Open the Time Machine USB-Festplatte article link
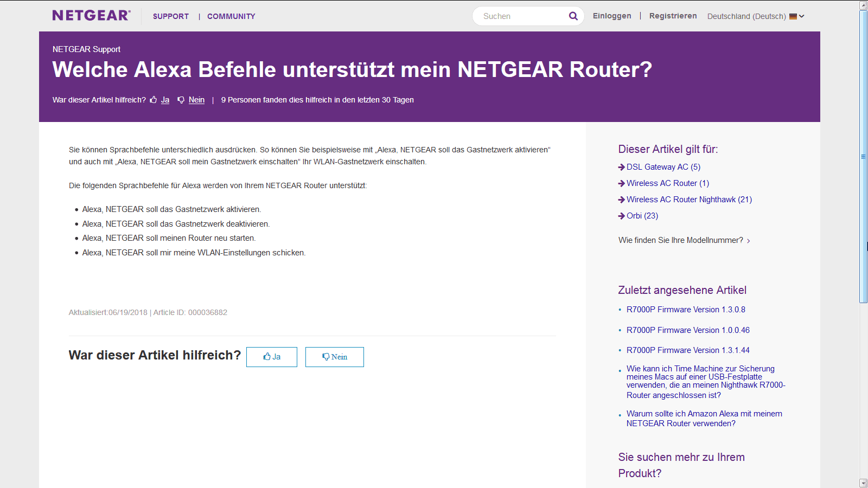The width and height of the screenshot is (868, 488). (706, 382)
